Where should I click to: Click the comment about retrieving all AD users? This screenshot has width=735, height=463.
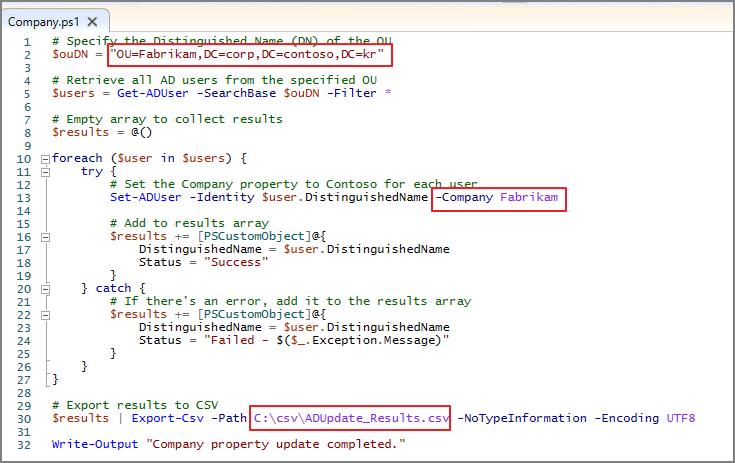[215, 80]
